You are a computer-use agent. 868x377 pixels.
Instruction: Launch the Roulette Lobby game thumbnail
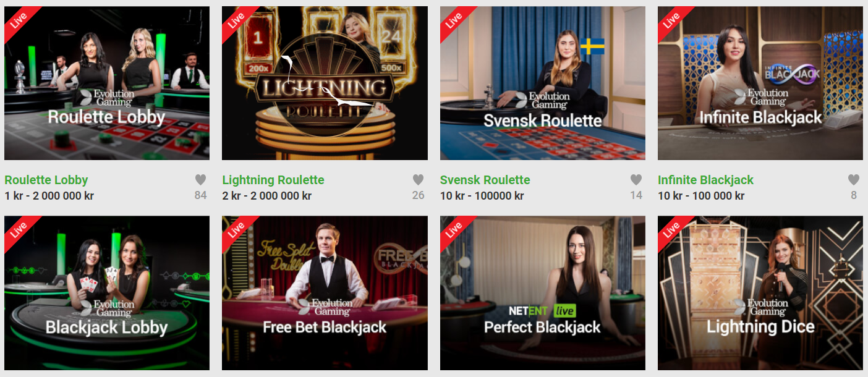click(x=107, y=83)
